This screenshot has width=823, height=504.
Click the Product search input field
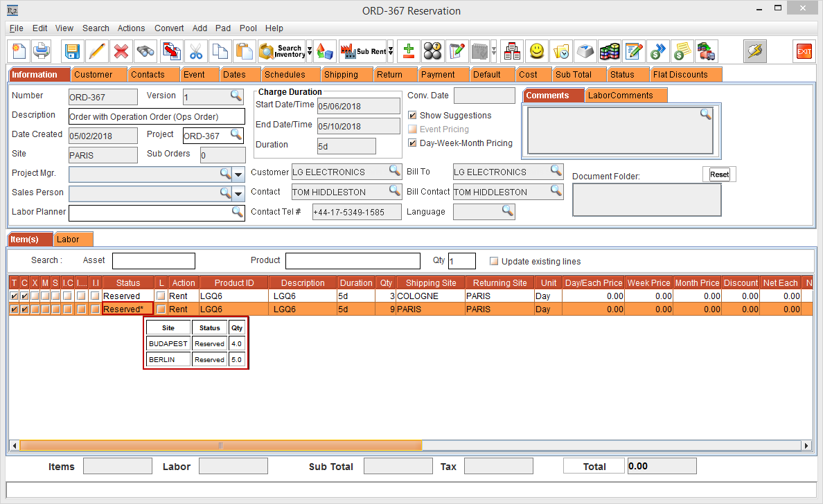(x=353, y=261)
